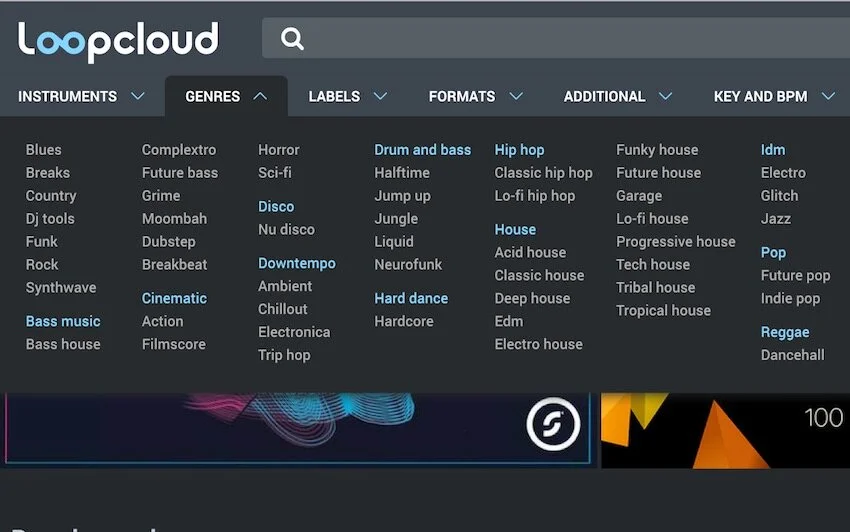The image size is (850, 532).
Task: Select the Reggae category
Action: point(785,332)
